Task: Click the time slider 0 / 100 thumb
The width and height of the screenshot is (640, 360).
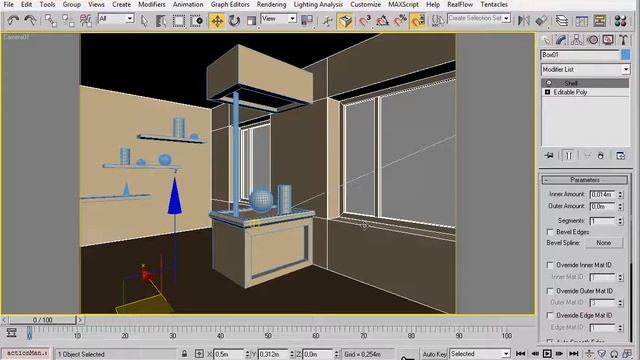Action: coord(42,320)
